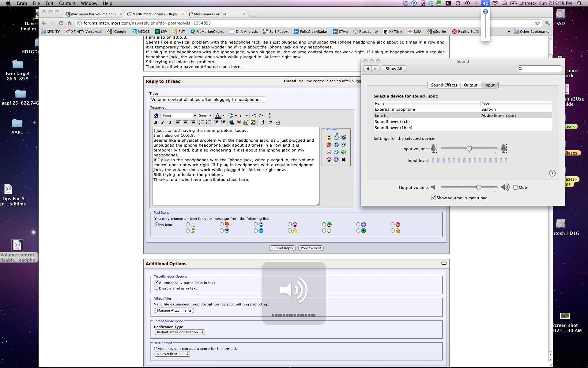Enable Disable smilies in text
Screen dimensions: 588x368
[x=156, y=288]
